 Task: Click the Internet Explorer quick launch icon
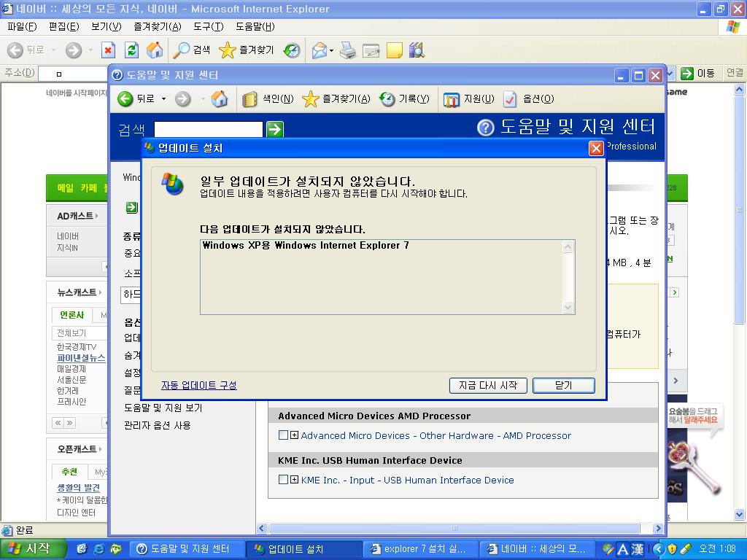tap(99, 549)
